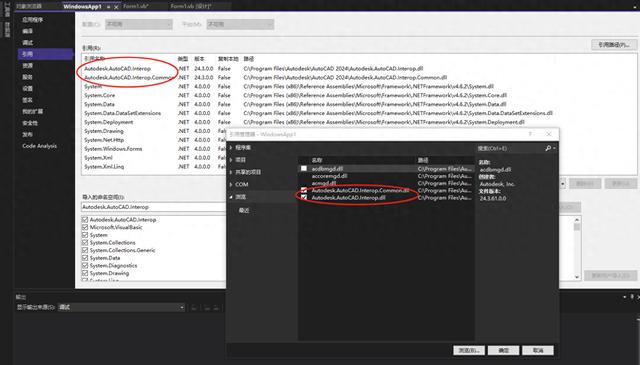Tick the acdbmgd.dll checkbox
This screenshot has width=640, height=365.
click(304, 168)
